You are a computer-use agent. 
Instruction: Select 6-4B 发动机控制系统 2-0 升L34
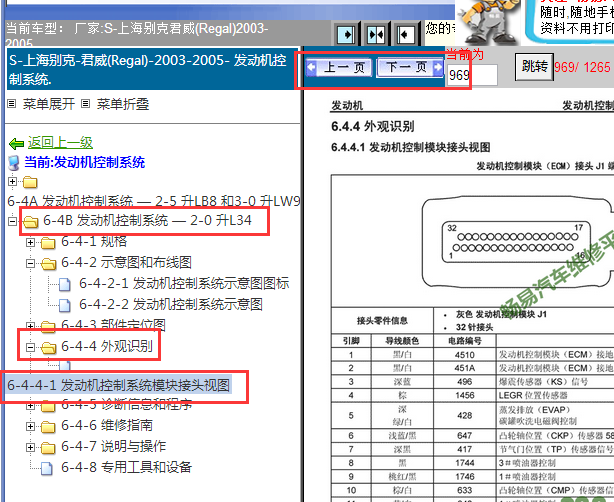pyautogui.click(x=147, y=220)
